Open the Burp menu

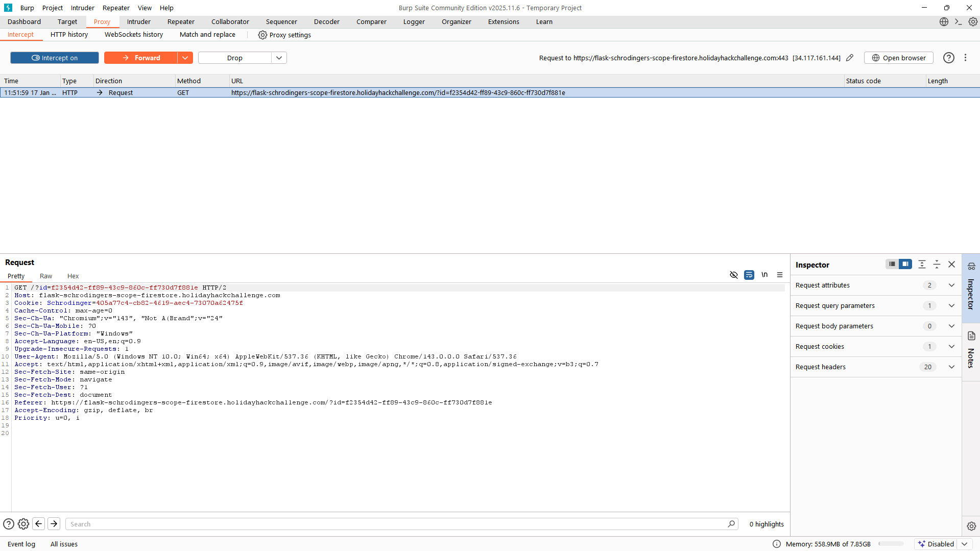pos(27,8)
